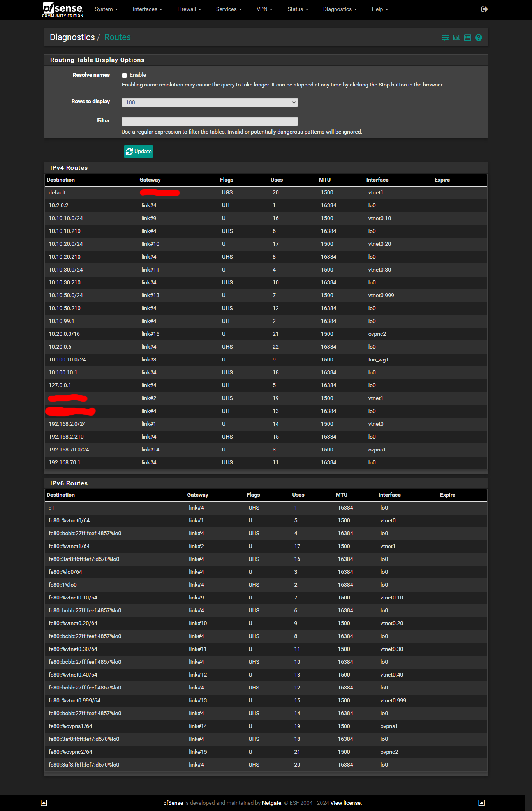Open the status graph icon
The width and height of the screenshot is (532, 811).
pos(456,37)
